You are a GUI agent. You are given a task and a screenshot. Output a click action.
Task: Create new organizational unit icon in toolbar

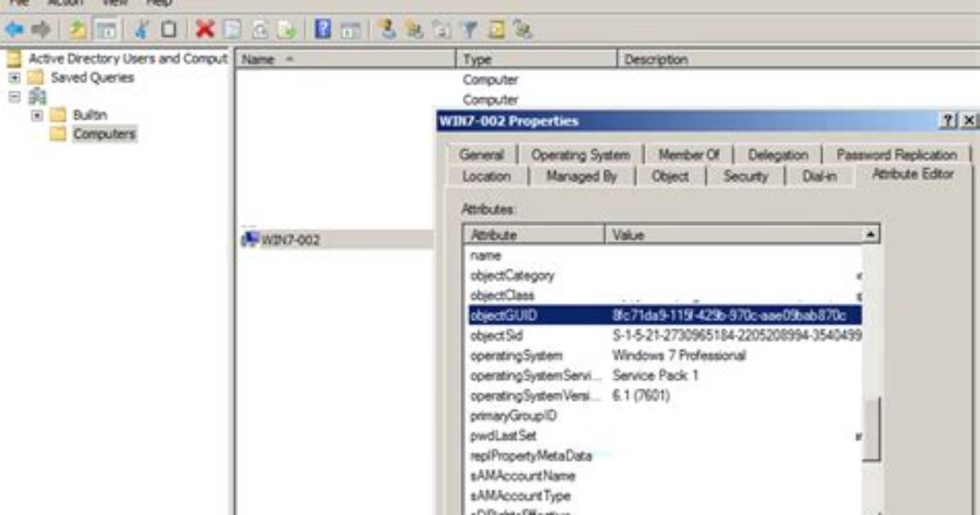pos(442,30)
